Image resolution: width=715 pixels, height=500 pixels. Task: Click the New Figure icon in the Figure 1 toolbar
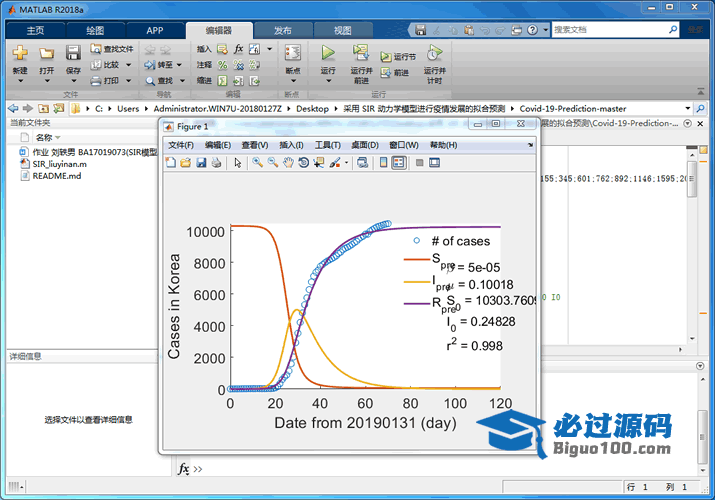(x=171, y=163)
